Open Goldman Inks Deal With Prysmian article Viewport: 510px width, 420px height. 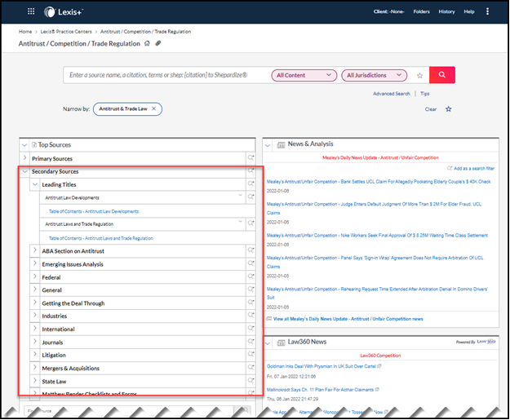[322, 366]
